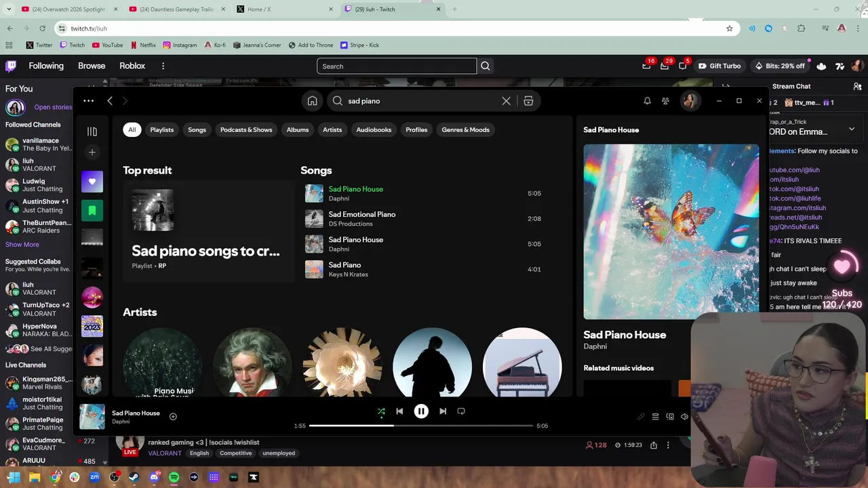This screenshot has width=868, height=488.
Task: Create playlist with plus icon in sidebar
Action: tap(92, 152)
